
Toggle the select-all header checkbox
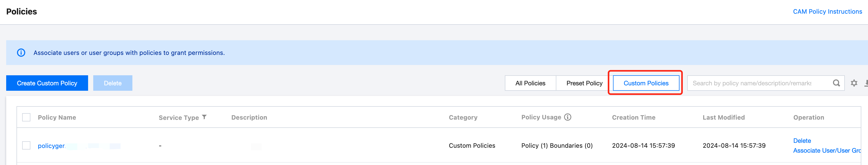26,117
